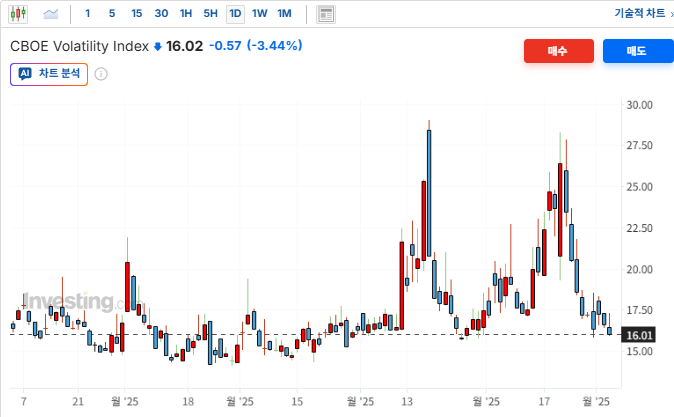Click the AI chat bubble icon
The height and width of the screenshot is (417, 674).
tap(25, 74)
